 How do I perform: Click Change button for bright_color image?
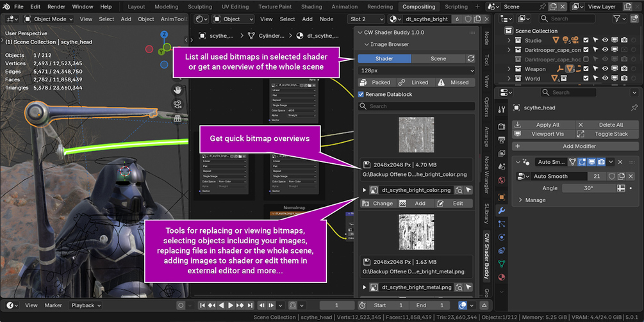377,204
